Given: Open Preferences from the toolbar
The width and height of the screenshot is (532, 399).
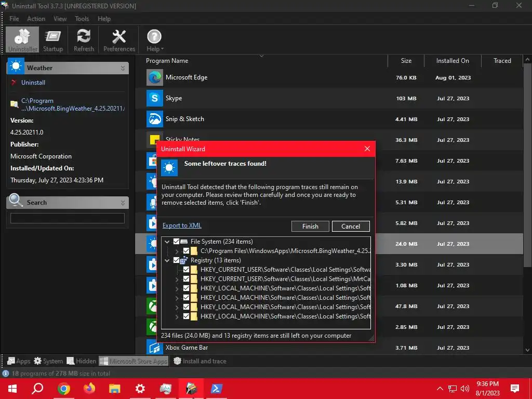Looking at the screenshot, I should coord(119,40).
